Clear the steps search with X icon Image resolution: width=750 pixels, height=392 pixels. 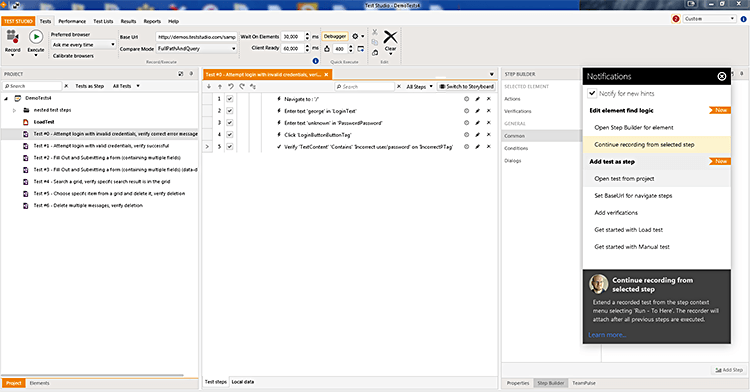point(399,87)
